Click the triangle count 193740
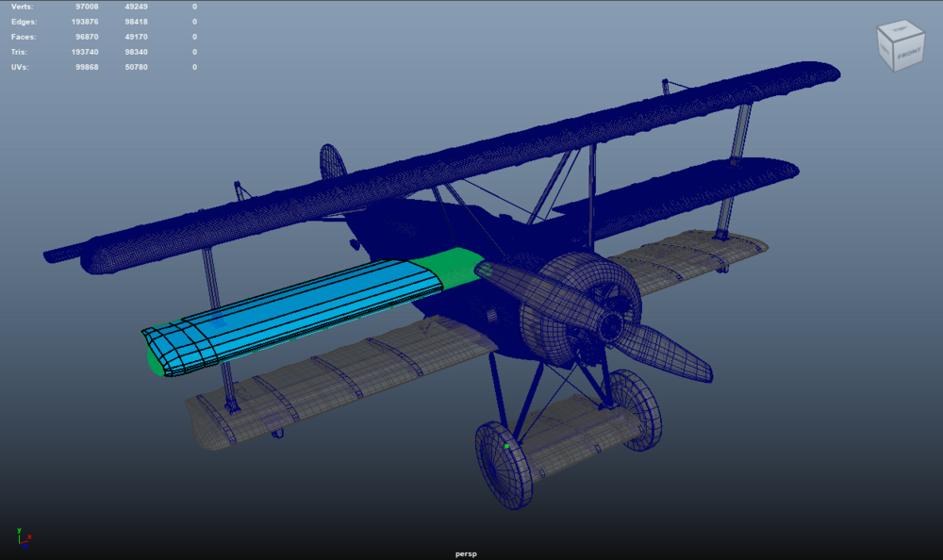 click(x=85, y=52)
